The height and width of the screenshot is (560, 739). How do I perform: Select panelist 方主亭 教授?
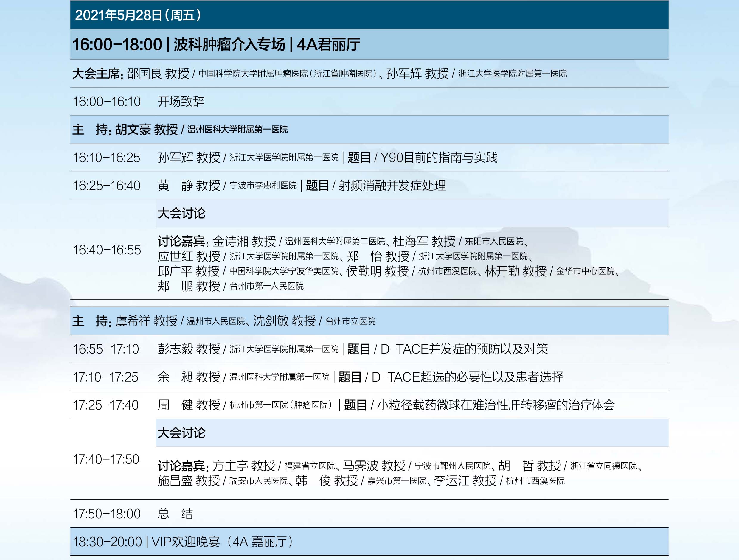244,466
